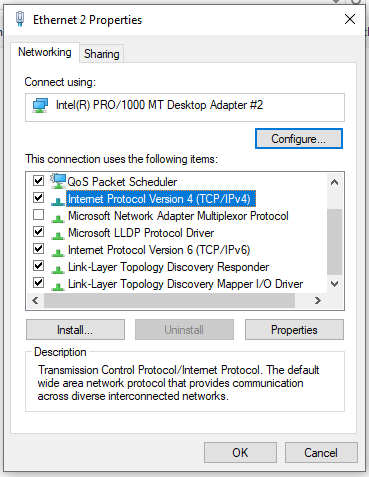The image size is (369, 477).
Task: Uncheck the QoS Packet Scheduler checkbox
Action: click(x=38, y=180)
